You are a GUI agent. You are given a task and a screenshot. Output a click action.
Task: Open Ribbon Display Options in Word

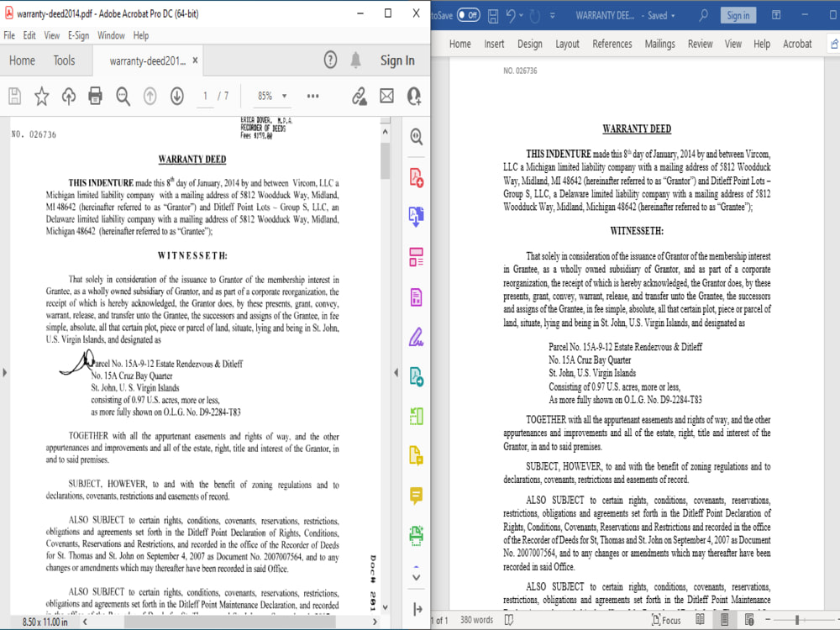tap(775, 15)
